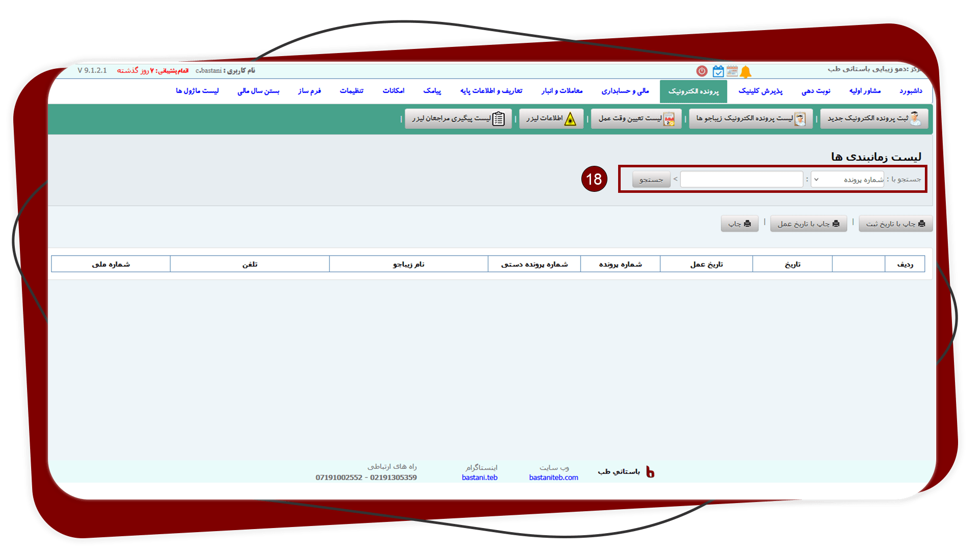Select پرونده الکترونیک tab
Image resolution: width=980 pixels, height=551 pixels.
[693, 91]
